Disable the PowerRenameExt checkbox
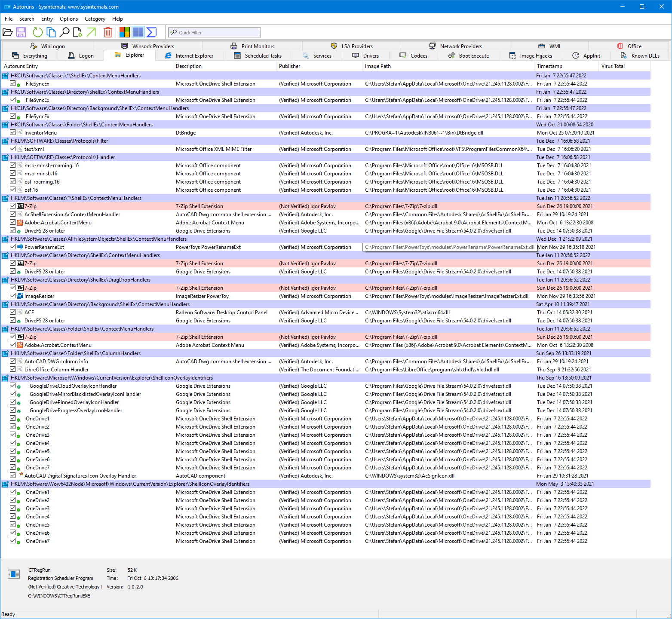The width and height of the screenshot is (672, 619). 13,247
